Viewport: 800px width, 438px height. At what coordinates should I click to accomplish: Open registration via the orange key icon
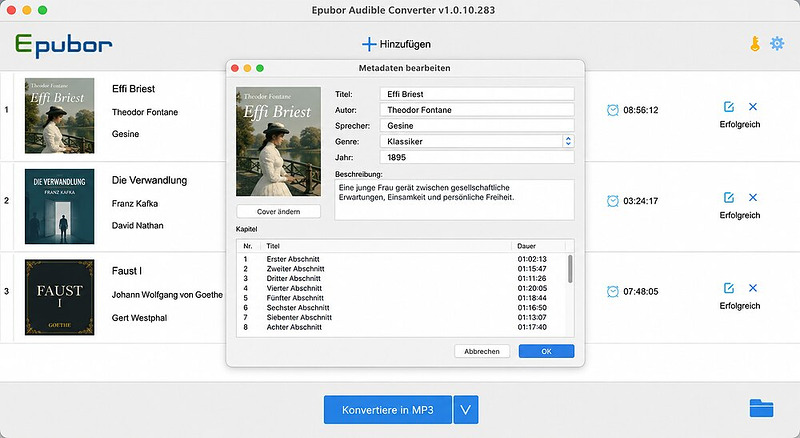(x=755, y=44)
